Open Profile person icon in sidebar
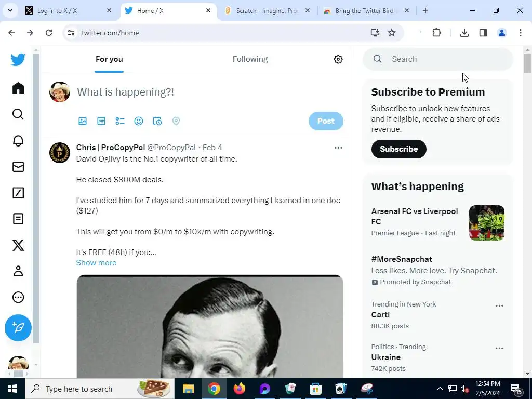The width and height of the screenshot is (532, 399). [18, 271]
